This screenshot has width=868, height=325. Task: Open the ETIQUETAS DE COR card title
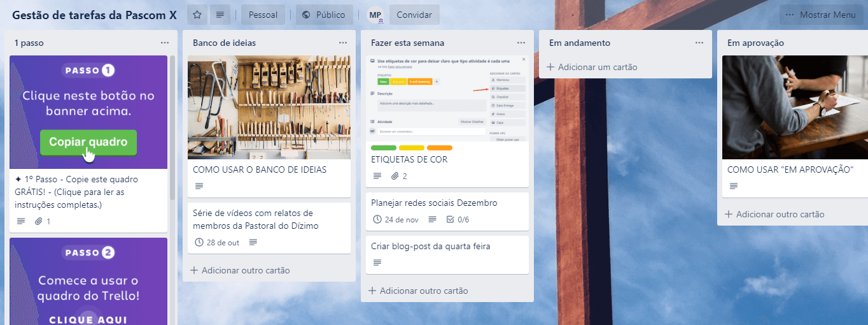[x=409, y=159]
